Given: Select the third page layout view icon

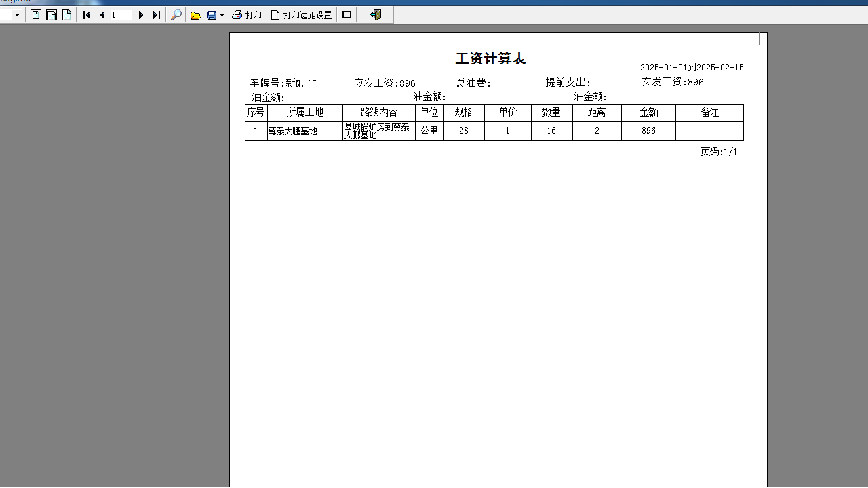Looking at the screenshot, I should (67, 15).
